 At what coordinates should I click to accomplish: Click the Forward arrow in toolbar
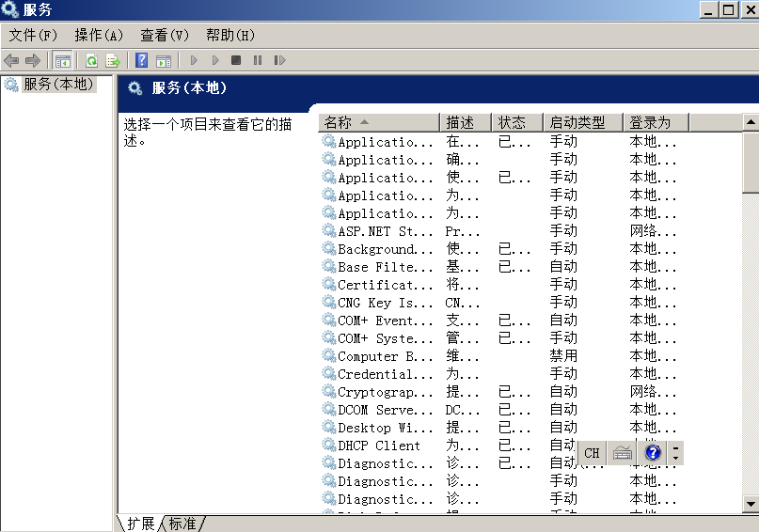33,60
